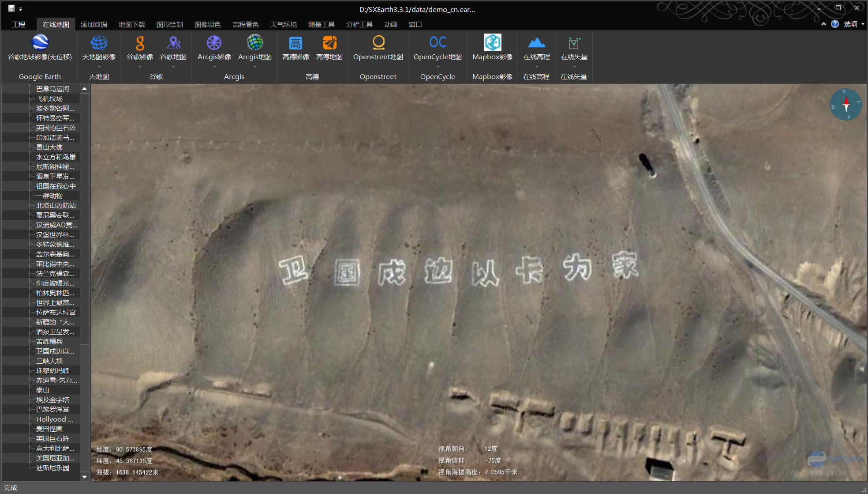Select the OpenCycle地图 OC icon
The height and width of the screenshot is (494, 868).
click(x=438, y=42)
